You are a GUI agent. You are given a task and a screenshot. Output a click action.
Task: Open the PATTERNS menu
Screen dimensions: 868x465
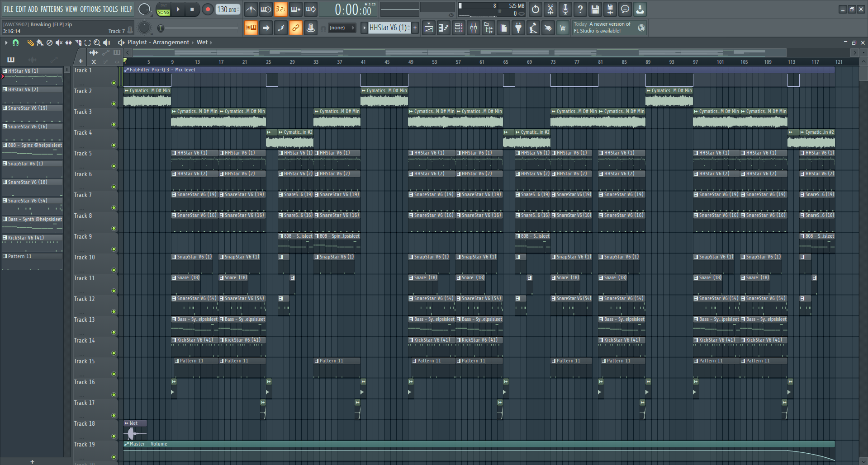pyautogui.click(x=52, y=9)
